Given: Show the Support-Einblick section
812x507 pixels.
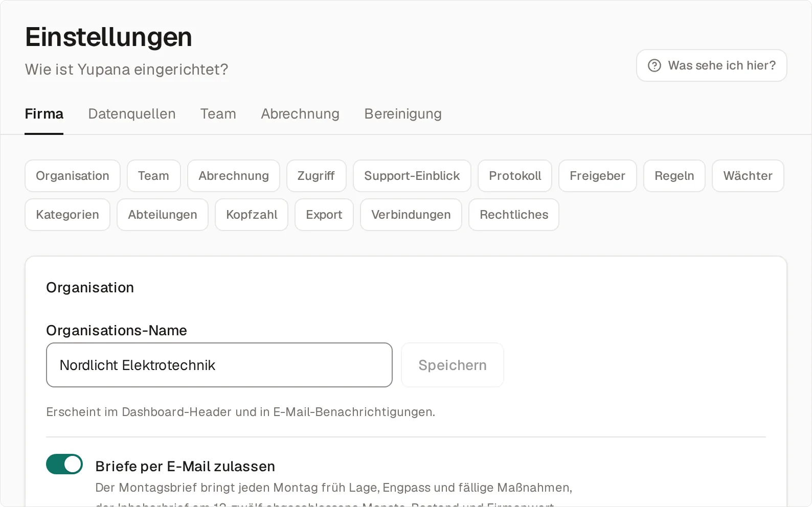Looking at the screenshot, I should click(x=412, y=176).
